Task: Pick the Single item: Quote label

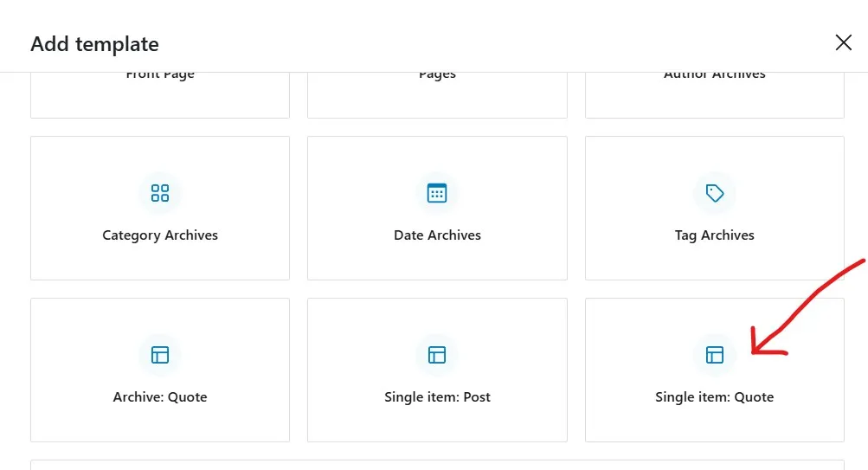Action: pos(715,397)
